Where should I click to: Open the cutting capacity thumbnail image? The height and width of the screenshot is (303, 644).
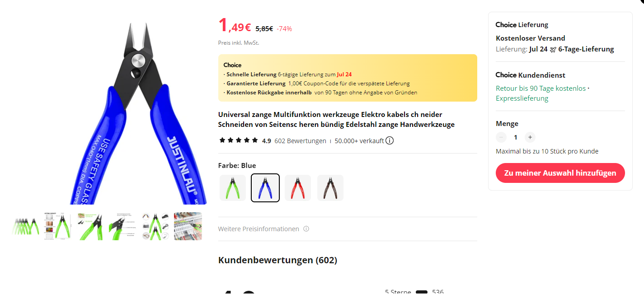[x=58, y=226]
